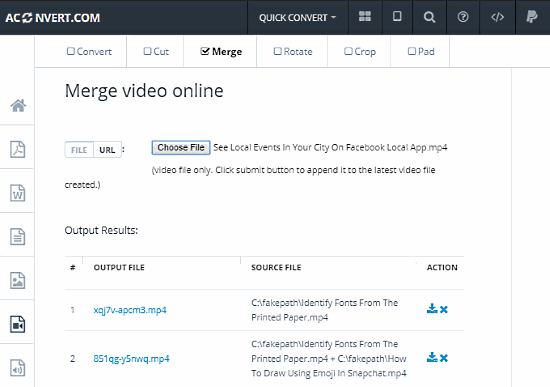This screenshot has height=387, width=550.
Task: Check the Convert option checkbox
Action: click(71, 51)
